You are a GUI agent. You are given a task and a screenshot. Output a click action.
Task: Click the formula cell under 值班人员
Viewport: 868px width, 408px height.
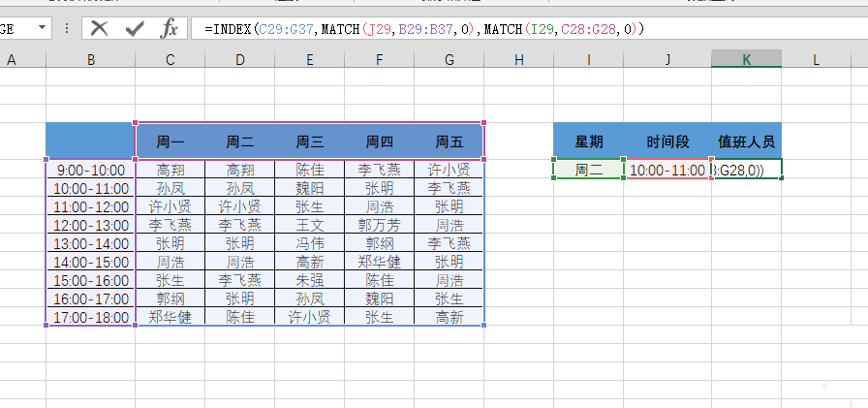[x=747, y=170]
